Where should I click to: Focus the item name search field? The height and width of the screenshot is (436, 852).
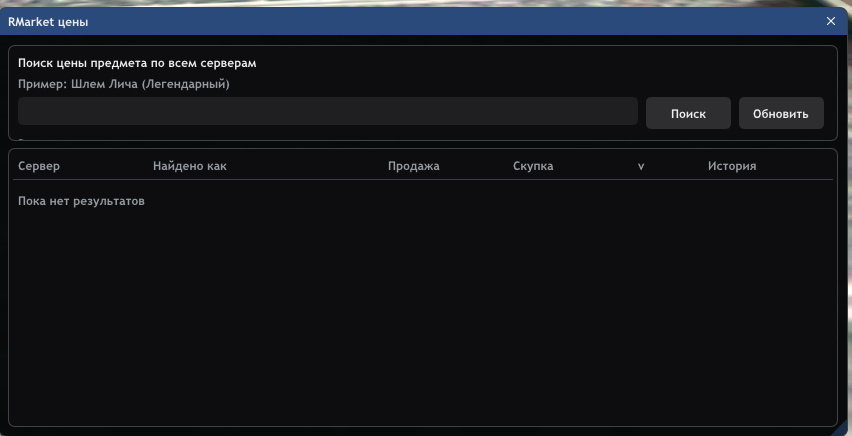pyautogui.click(x=328, y=111)
